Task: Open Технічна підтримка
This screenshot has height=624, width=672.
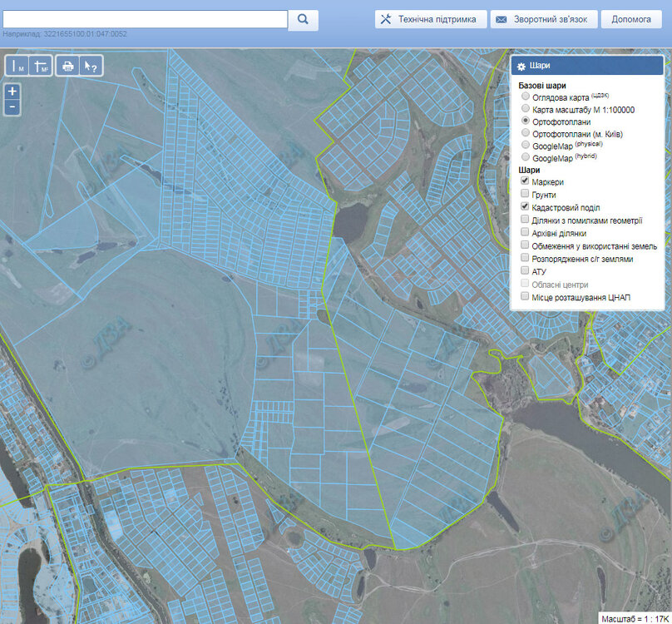Action: tap(431, 19)
